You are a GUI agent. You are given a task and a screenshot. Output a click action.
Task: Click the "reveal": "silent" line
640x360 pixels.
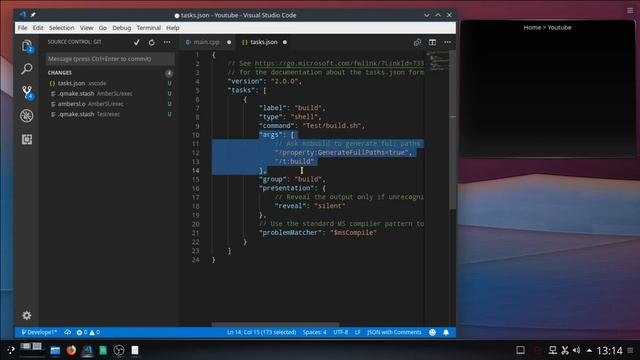point(310,206)
